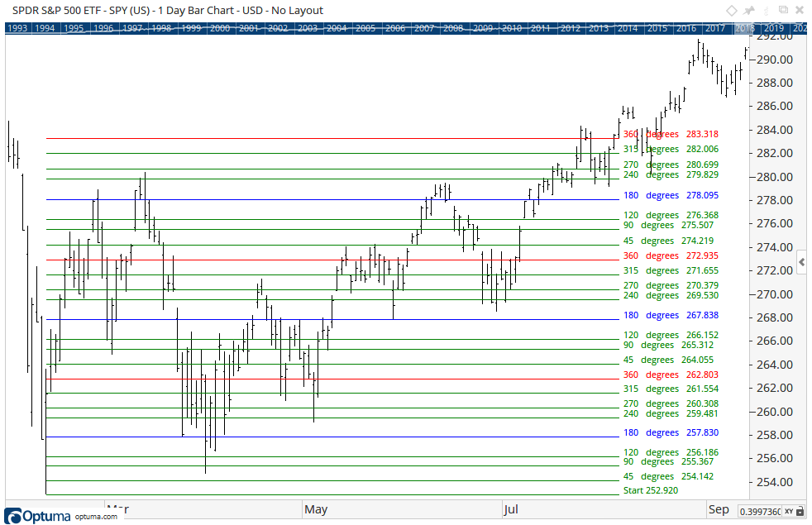Expand the side panel with the left arrow

802,263
